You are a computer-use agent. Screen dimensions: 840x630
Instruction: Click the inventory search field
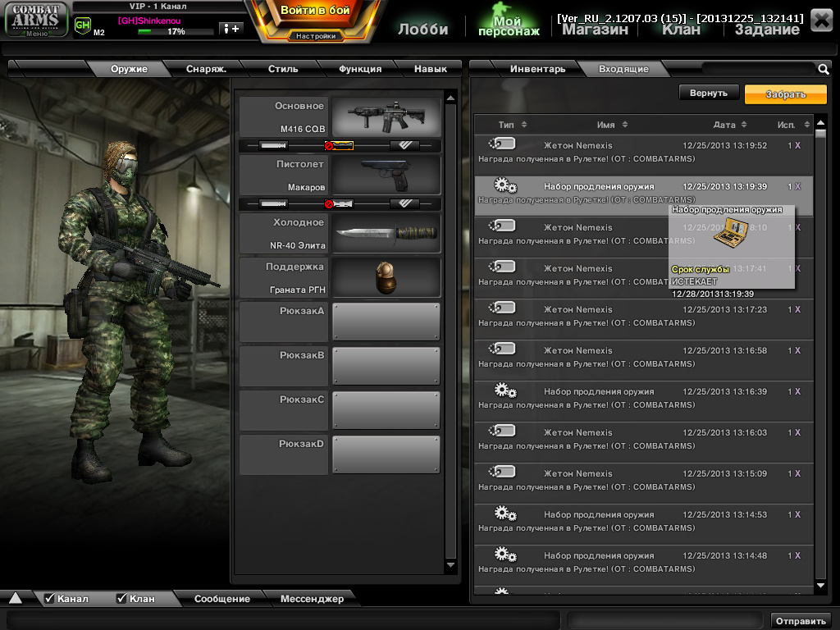tap(759, 69)
